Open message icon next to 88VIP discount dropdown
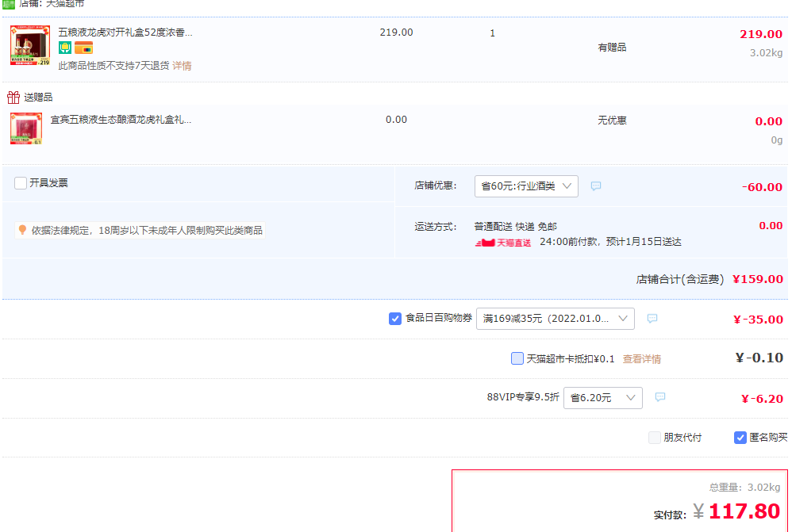This screenshot has height=532, width=792. (x=659, y=397)
